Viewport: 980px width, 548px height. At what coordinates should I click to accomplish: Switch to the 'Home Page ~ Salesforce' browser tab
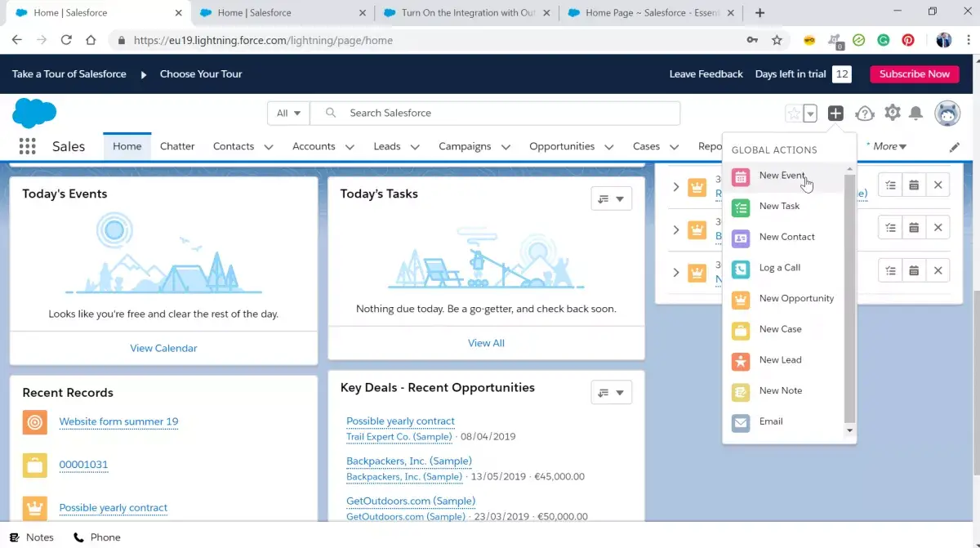point(650,12)
